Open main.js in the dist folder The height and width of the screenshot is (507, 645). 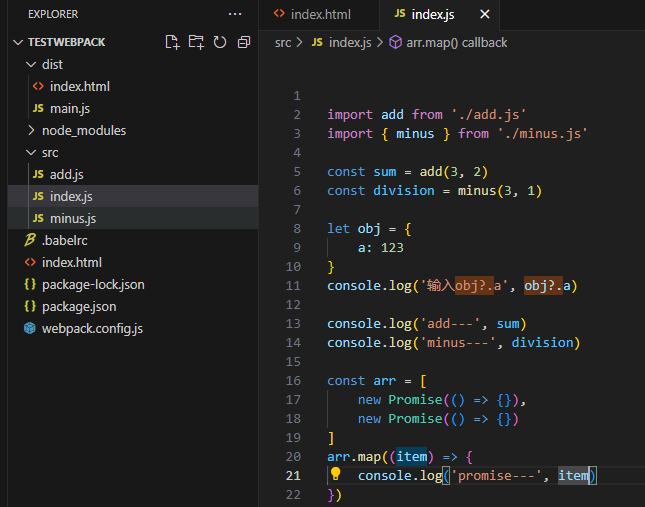(x=133, y=109)
